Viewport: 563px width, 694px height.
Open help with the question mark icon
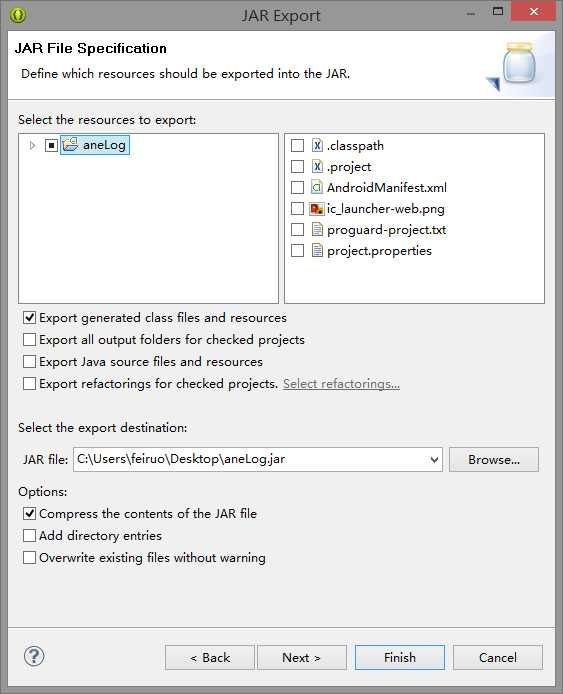coord(34,656)
